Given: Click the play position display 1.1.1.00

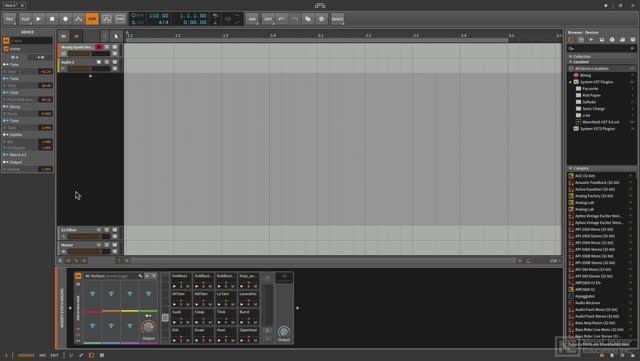Looking at the screenshot, I should tap(193, 16).
